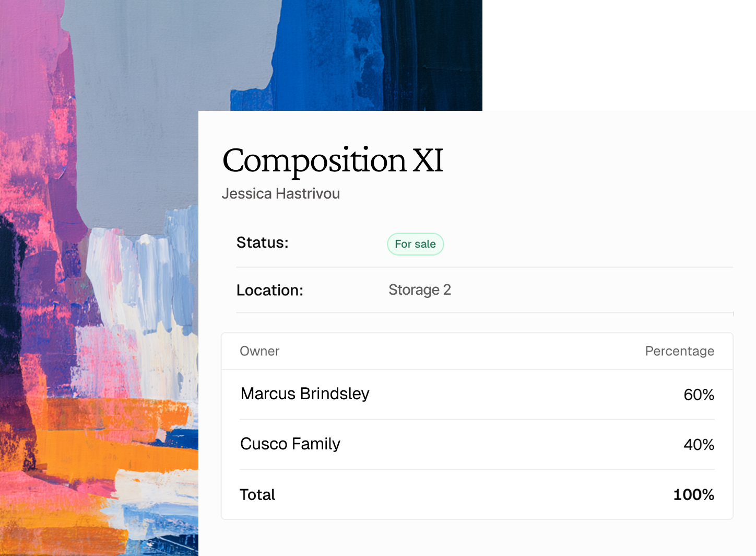The image size is (756, 556).
Task: Open the Cusco Family owner row
Action: 290,444
